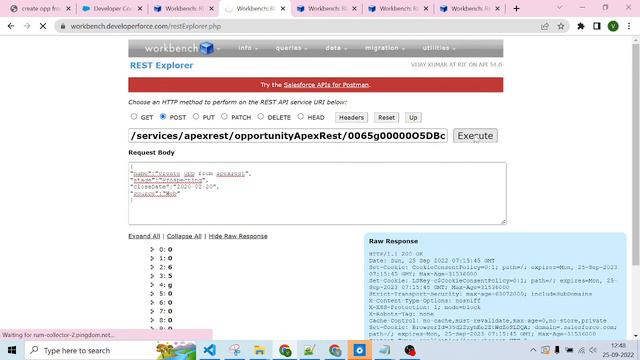
Task: Click the Reset button
Action: pos(386,118)
